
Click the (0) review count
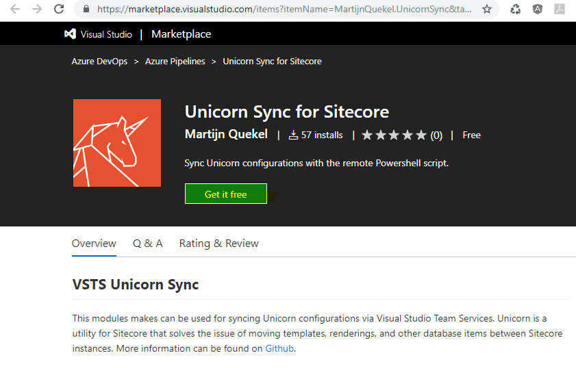click(436, 135)
